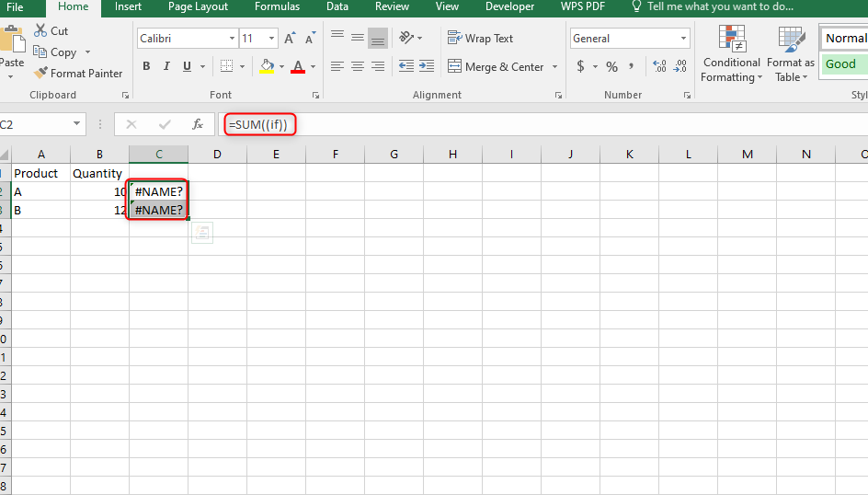Select the Good cell style

pos(844,64)
